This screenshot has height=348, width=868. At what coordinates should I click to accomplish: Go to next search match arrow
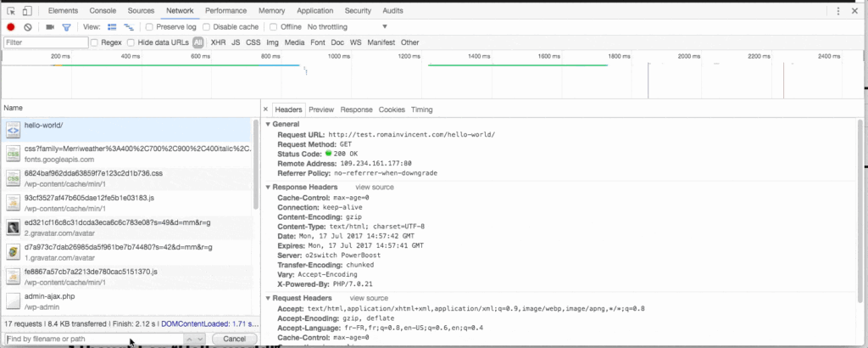200,339
